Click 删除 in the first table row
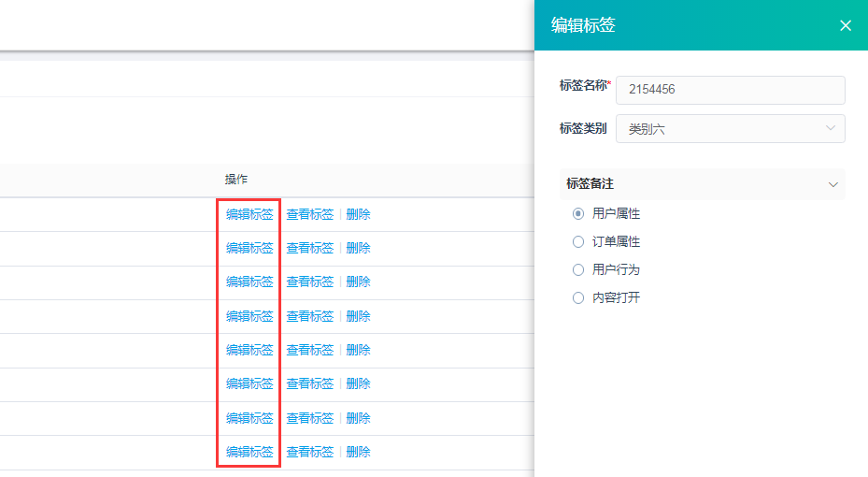The image size is (868, 477). [x=358, y=214]
